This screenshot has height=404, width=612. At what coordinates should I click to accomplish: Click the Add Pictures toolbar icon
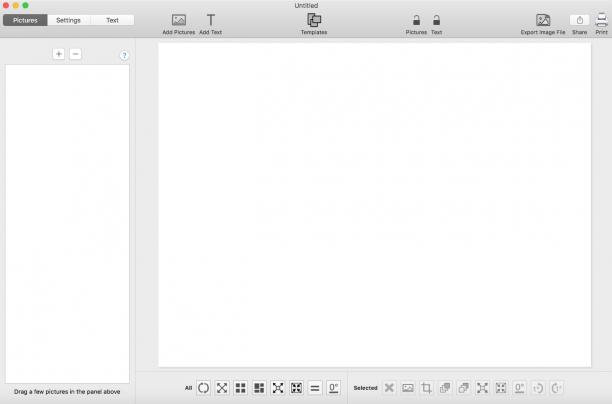179,20
